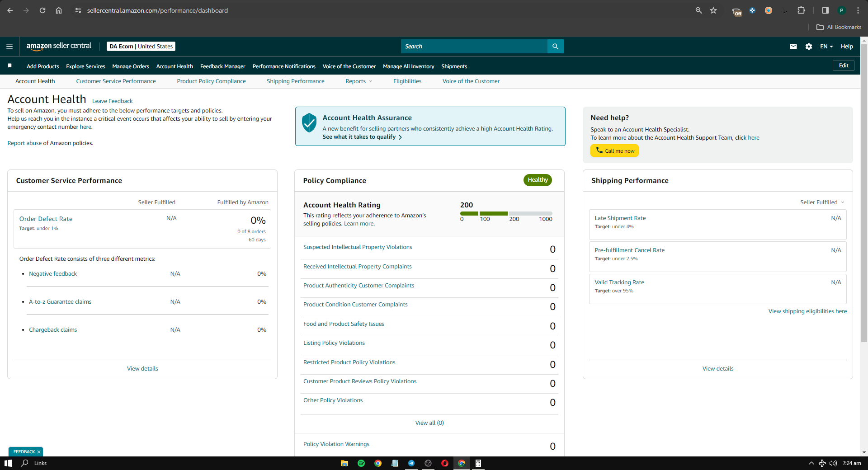
Task: Open the Product Policy Compliance tab
Action: (x=211, y=81)
